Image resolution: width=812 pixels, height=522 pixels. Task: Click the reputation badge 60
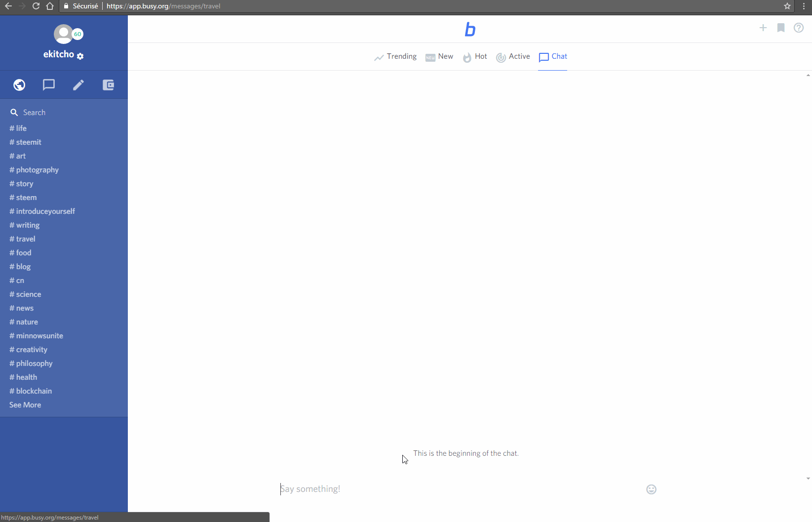pyautogui.click(x=77, y=34)
